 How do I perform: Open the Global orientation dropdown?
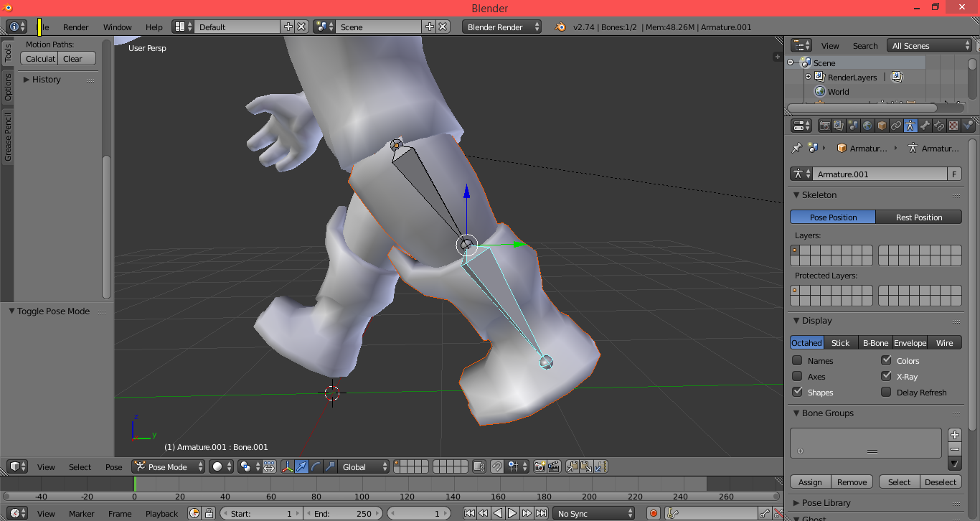click(364, 466)
